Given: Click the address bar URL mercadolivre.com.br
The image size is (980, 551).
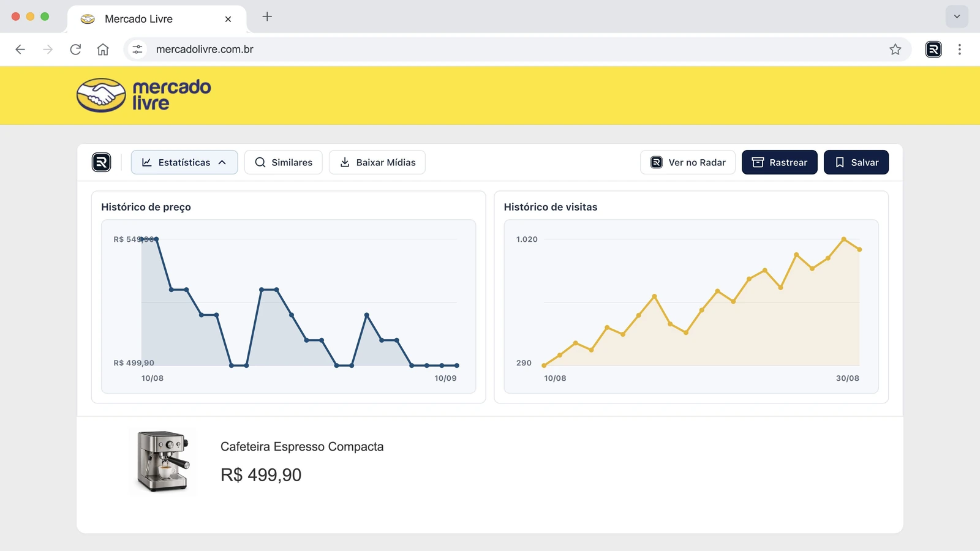Looking at the screenshot, I should pyautogui.click(x=205, y=50).
